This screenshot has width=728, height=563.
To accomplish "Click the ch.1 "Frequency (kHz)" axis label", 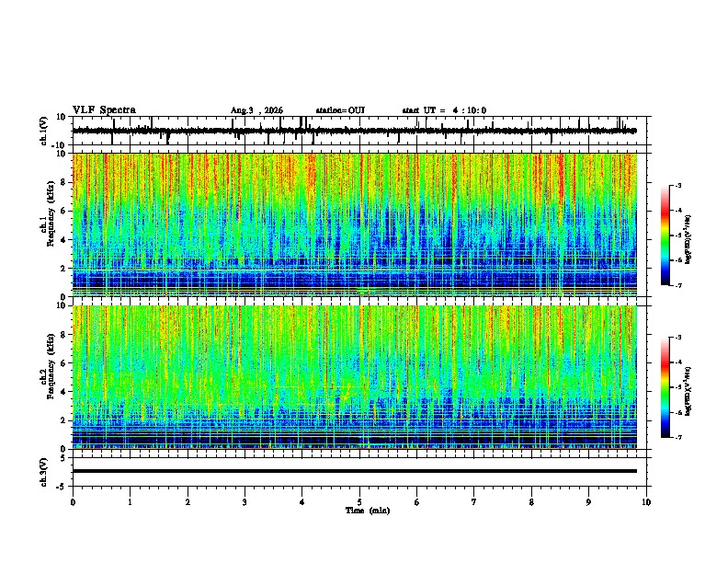I will (51, 214).
